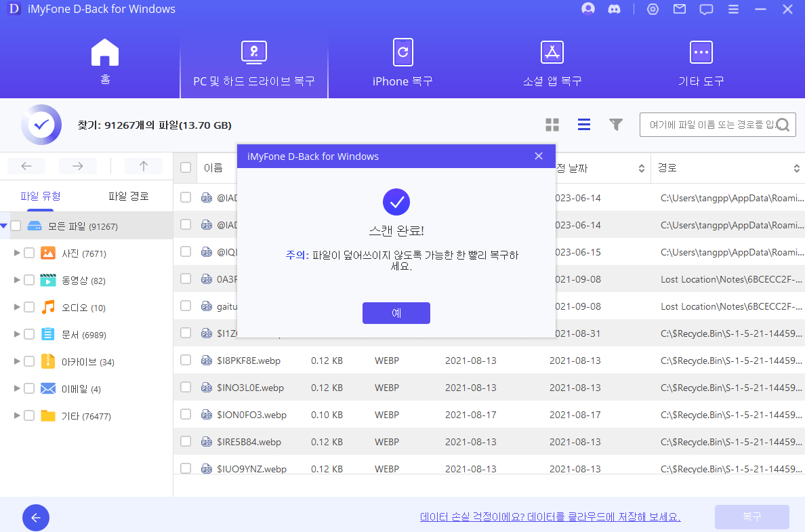Expand the 기타 (76477) category
This screenshot has height=532, width=805.
17,415
